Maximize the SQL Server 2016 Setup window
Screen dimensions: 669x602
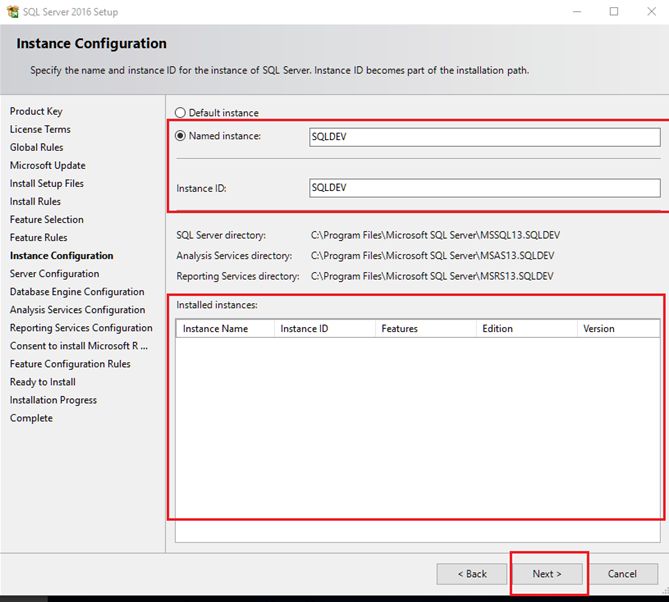[614, 12]
